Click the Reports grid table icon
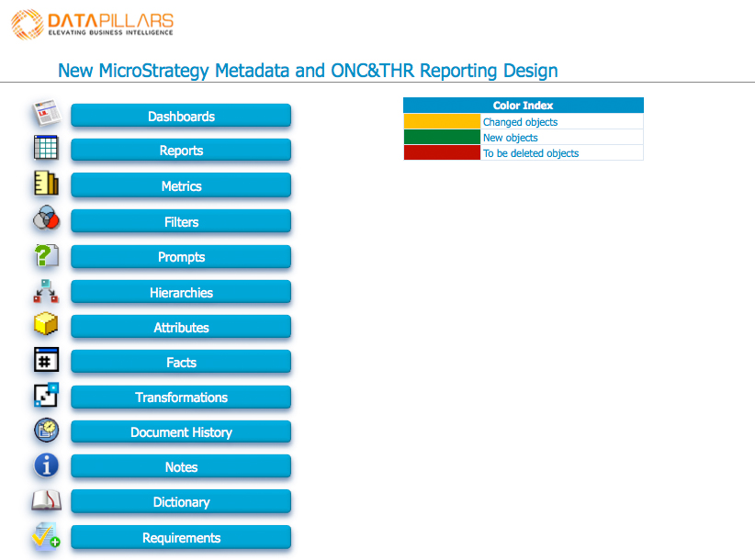The height and width of the screenshot is (560, 755). [x=46, y=147]
